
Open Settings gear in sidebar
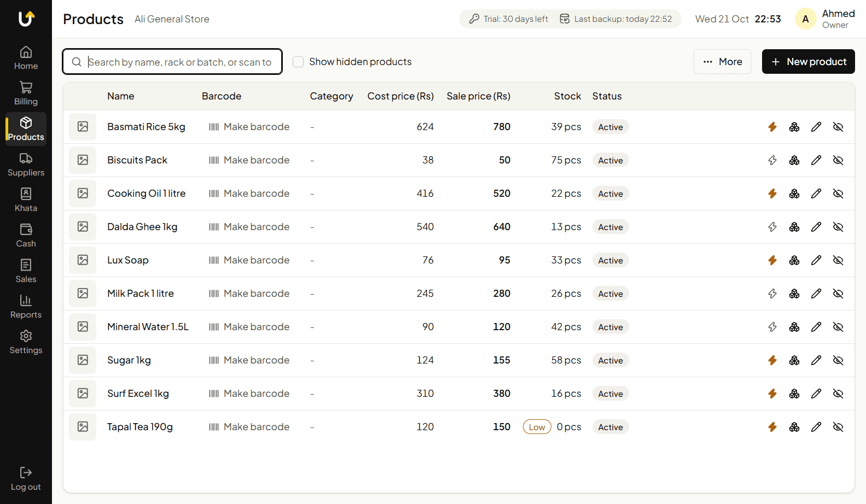pos(26,342)
